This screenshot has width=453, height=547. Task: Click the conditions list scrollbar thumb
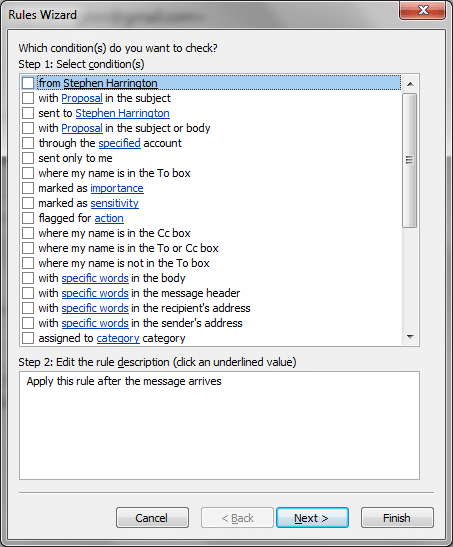[x=410, y=160]
